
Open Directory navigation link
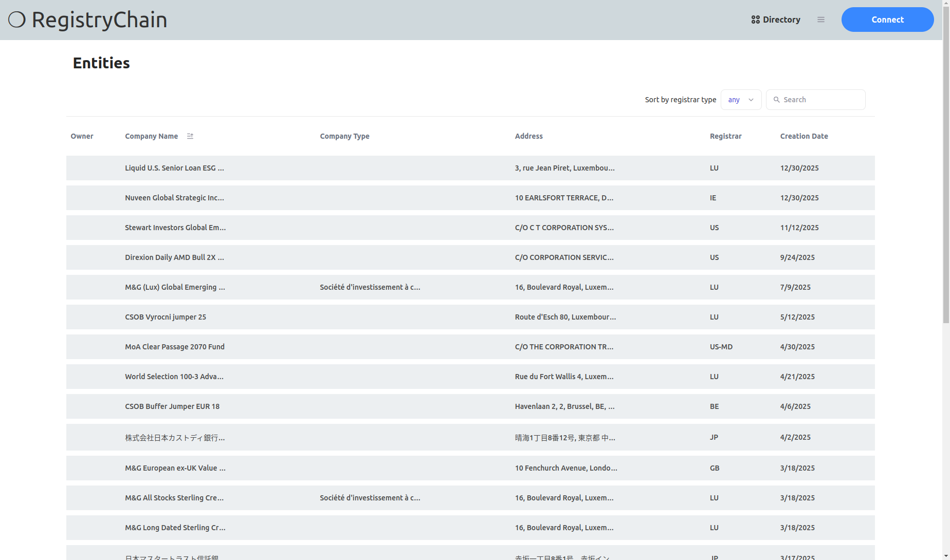pos(776,20)
